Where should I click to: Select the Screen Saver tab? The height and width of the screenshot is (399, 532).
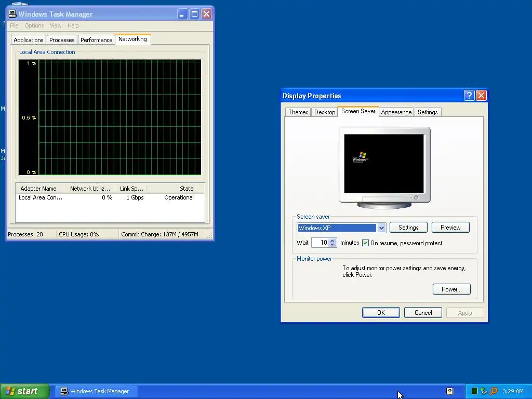click(x=358, y=111)
